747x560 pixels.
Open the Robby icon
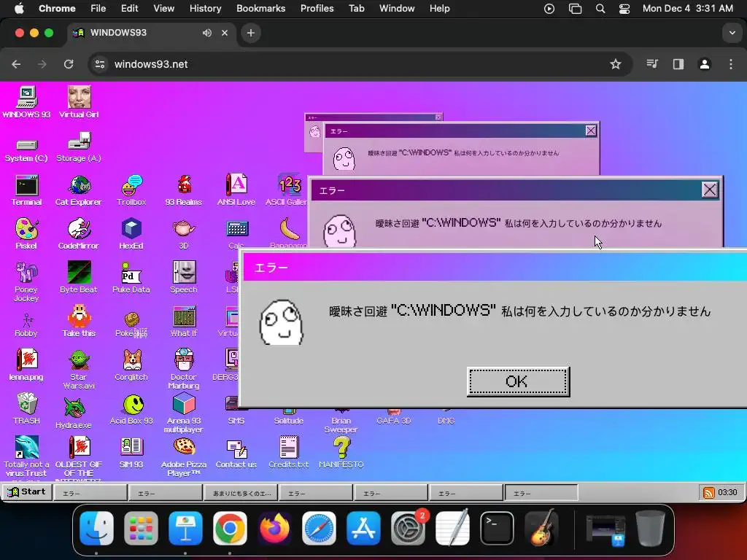click(26, 325)
